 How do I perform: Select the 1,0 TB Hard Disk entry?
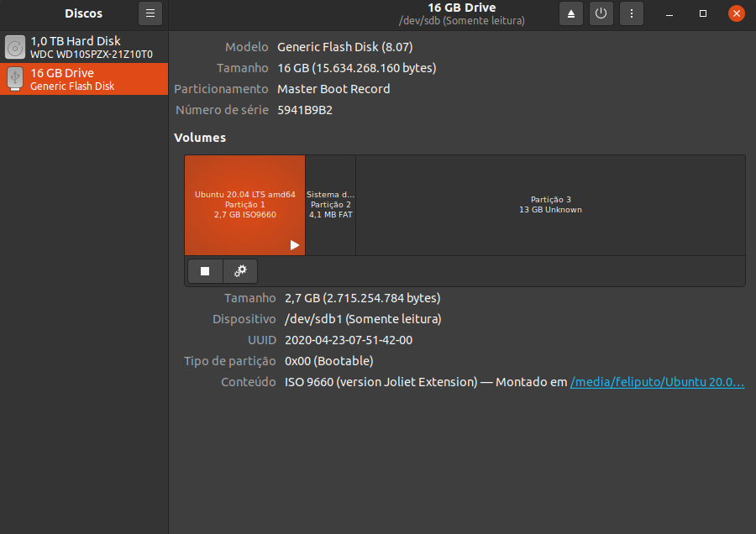pos(84,47)
